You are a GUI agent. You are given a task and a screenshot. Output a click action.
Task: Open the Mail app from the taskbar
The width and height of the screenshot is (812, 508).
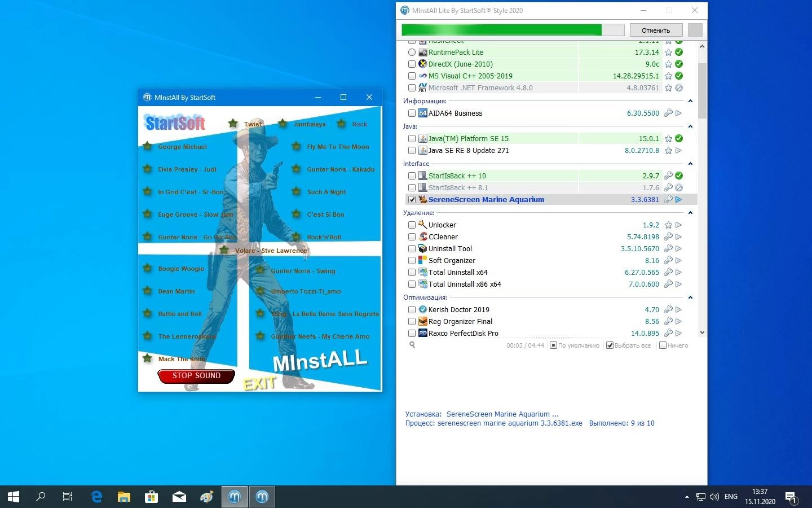click(x=179, y=497)
